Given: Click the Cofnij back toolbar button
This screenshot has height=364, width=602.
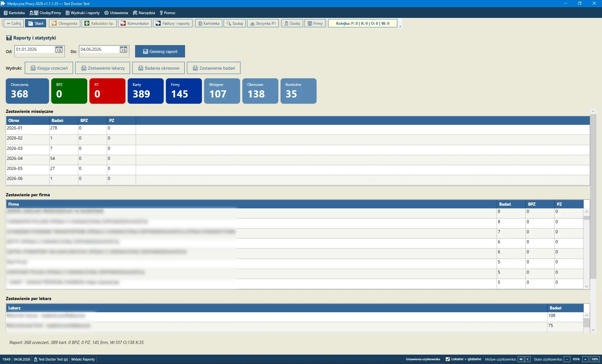Looking at the screenshot, I should click(x=14, y=24).
